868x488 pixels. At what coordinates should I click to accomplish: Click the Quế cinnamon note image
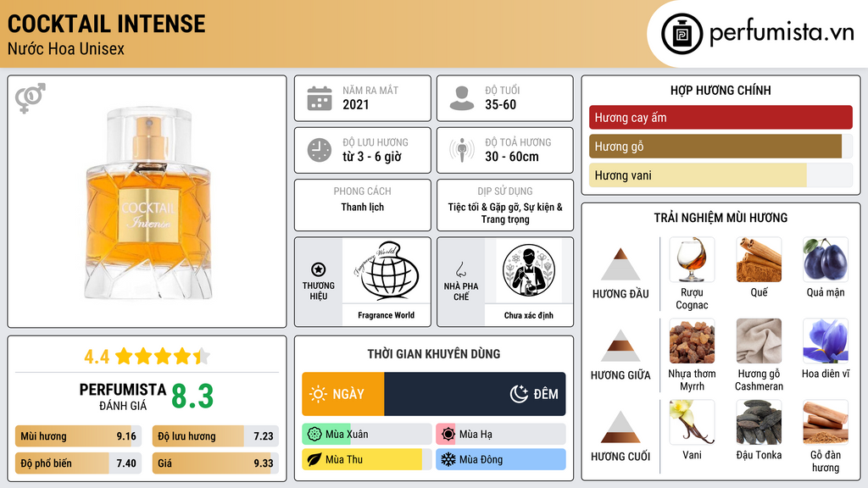tap(759, 260)
